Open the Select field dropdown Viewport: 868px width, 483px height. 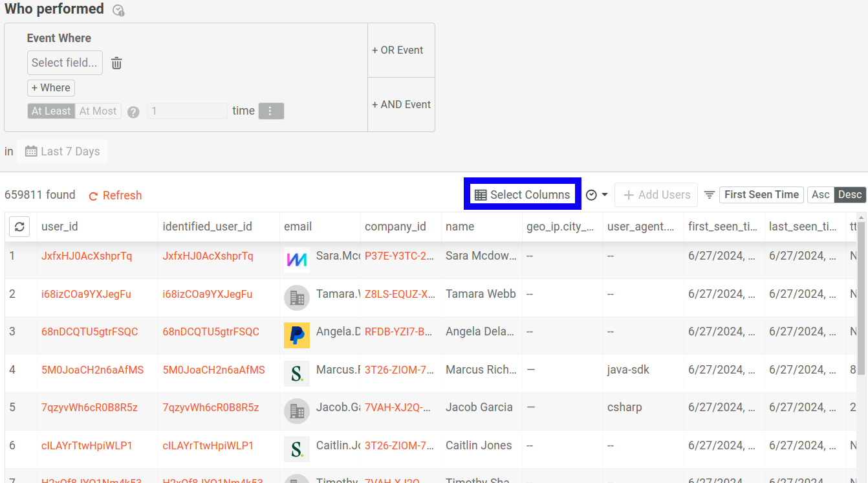[x=65, y=62]
